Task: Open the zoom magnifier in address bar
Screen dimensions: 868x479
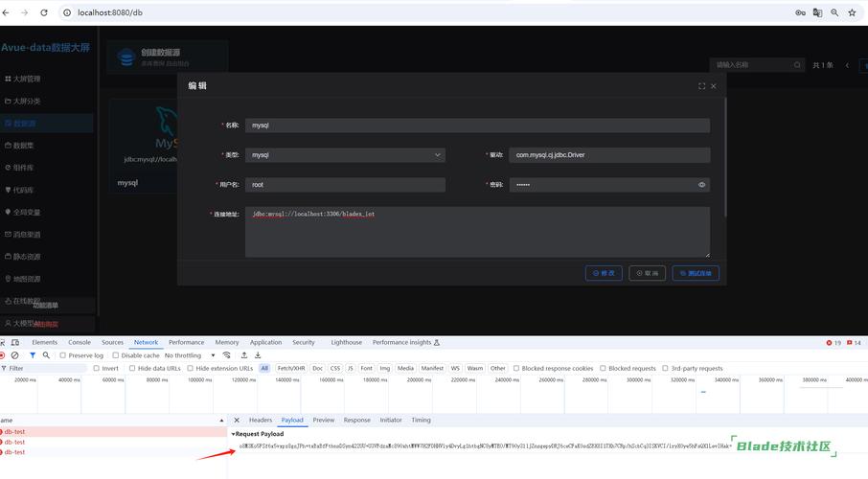Action: [834, 12]
